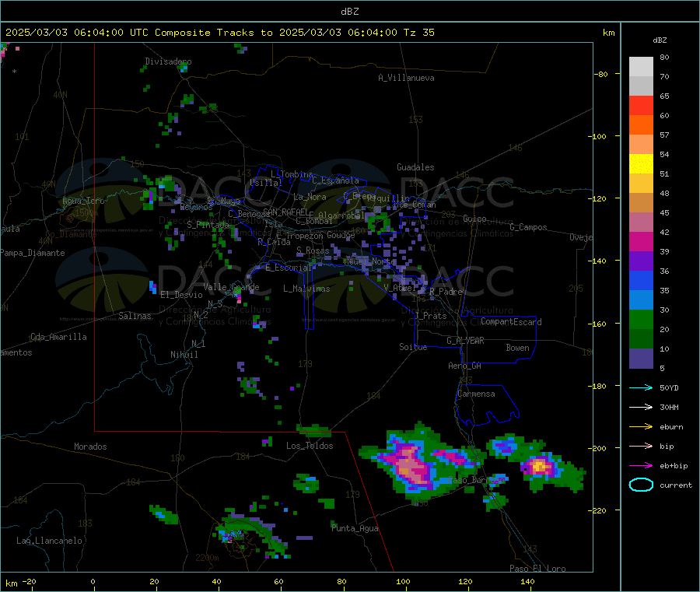Click the G_ALVEAR map label
Screen dimensions: 700x592
(465, 341)
